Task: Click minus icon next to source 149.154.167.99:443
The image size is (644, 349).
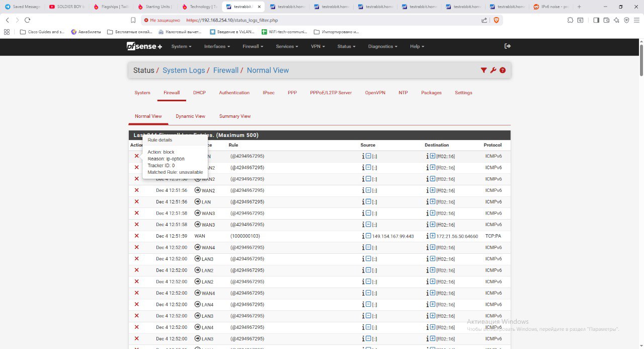Action: pos(368,236)
